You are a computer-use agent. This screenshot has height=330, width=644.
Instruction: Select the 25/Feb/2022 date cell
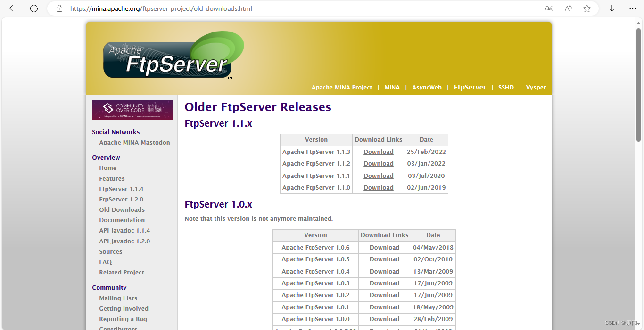click(426, 152)
